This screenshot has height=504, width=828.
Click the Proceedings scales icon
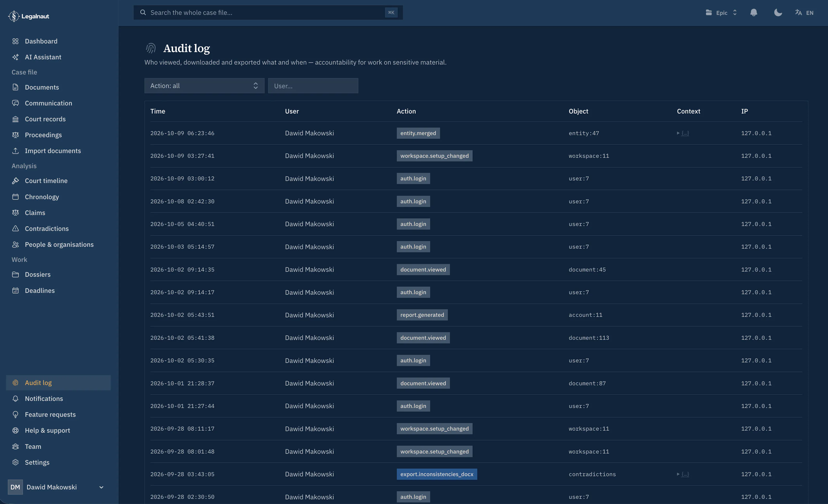(x=15, y=135)
